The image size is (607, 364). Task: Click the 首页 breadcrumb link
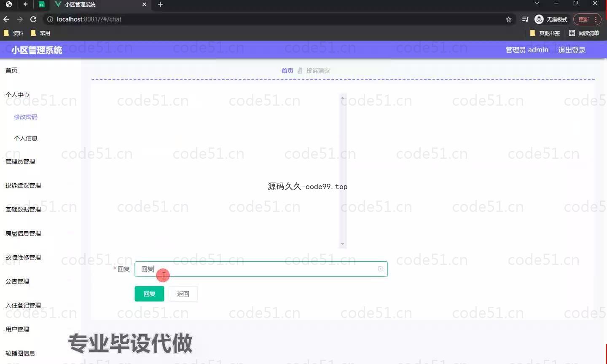(287, 71)
